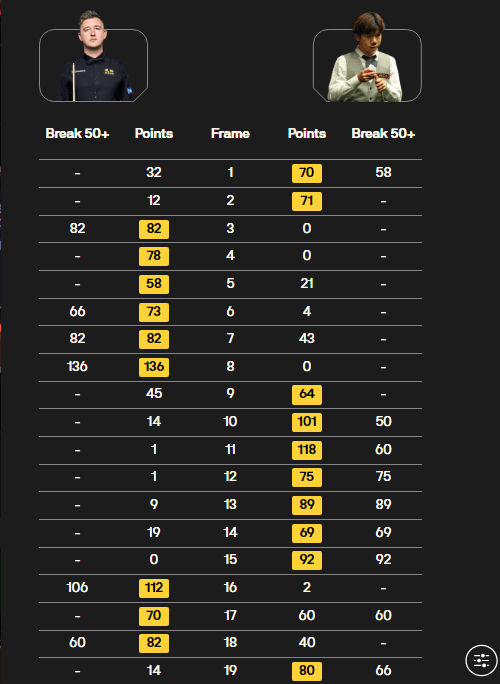
Task: Select the highlighted 101 points in frame 10
Action: (x=307, y=422)
